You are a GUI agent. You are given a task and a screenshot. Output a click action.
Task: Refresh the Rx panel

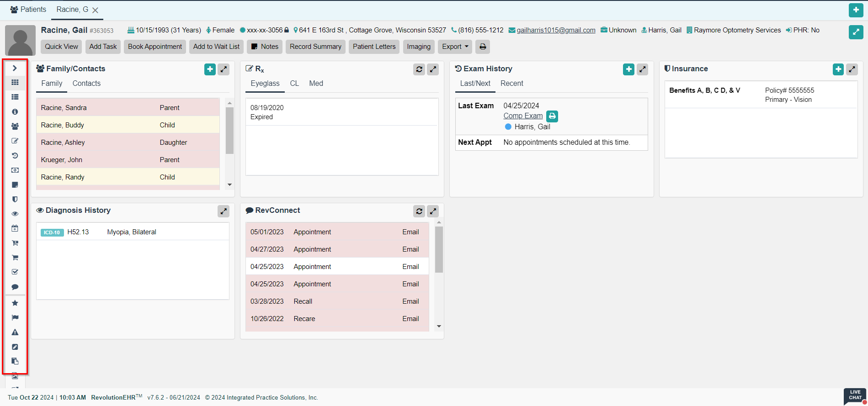419,69
